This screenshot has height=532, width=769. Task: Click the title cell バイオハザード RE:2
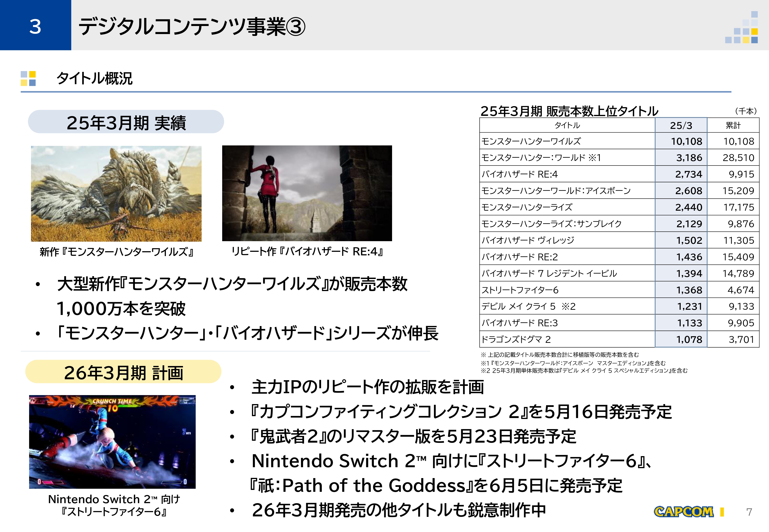pyautogui.click(x=567, y=257)
